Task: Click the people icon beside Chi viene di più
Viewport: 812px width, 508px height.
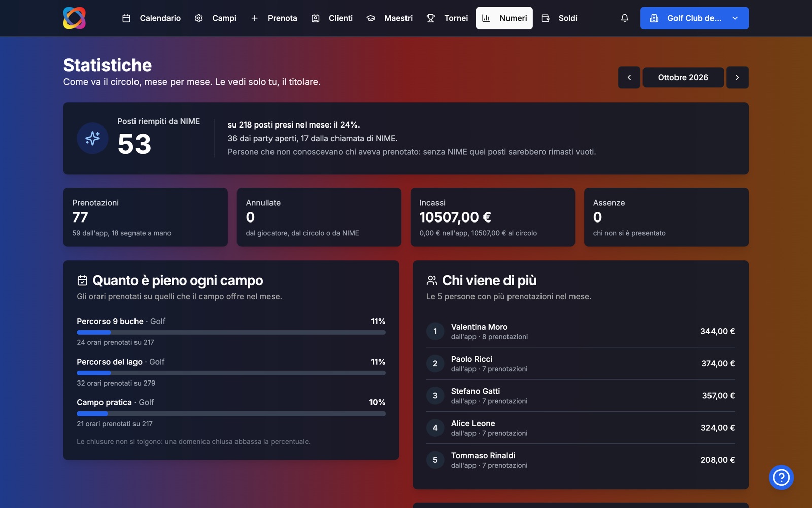Action: (432, 280)
